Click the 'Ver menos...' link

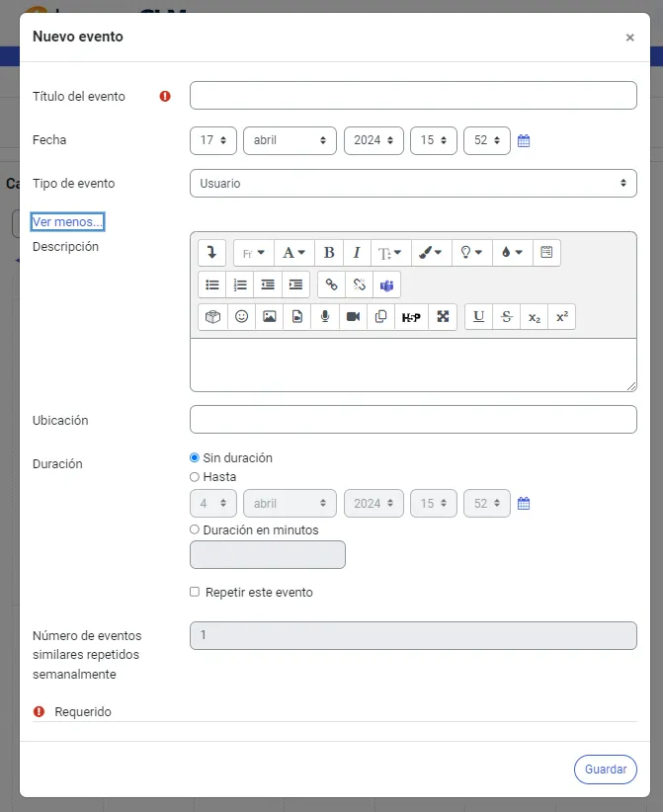pos(67,221)
